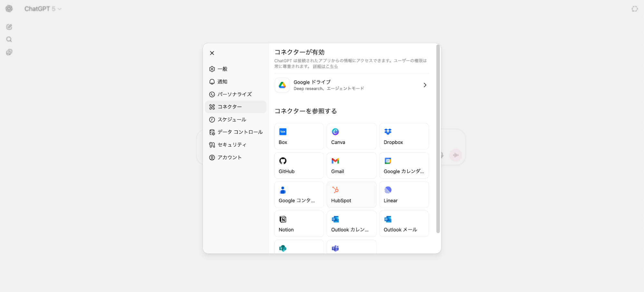Select the Canva connector
This screenshot has width=644, height=292.
click(x=351, y=136)
